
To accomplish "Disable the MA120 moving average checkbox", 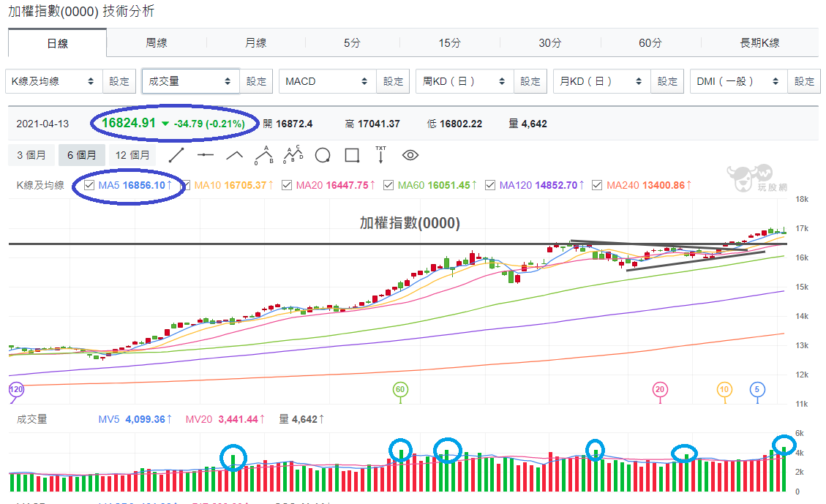I will click(x=490, y=185).
